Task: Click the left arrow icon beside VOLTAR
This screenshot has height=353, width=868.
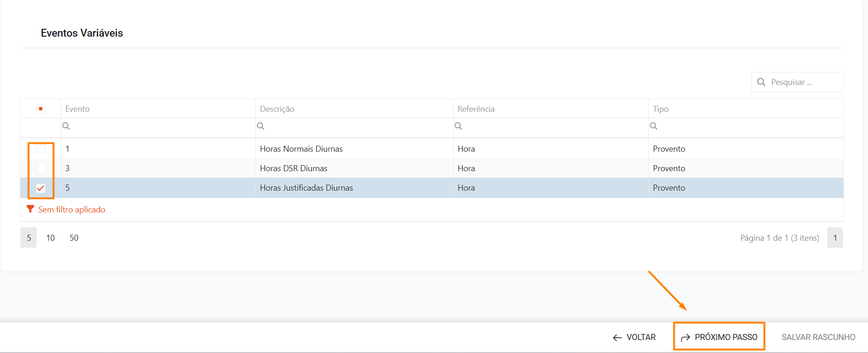Action: pos(617,338)
